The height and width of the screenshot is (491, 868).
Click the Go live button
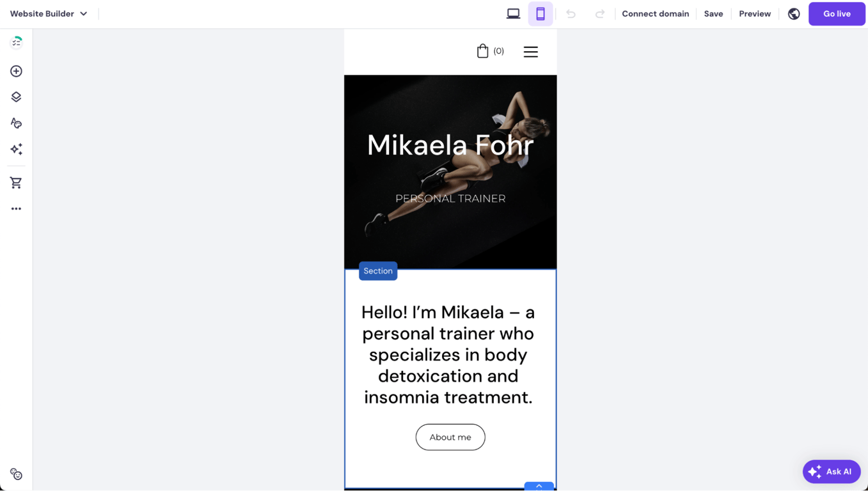point(836,13)
